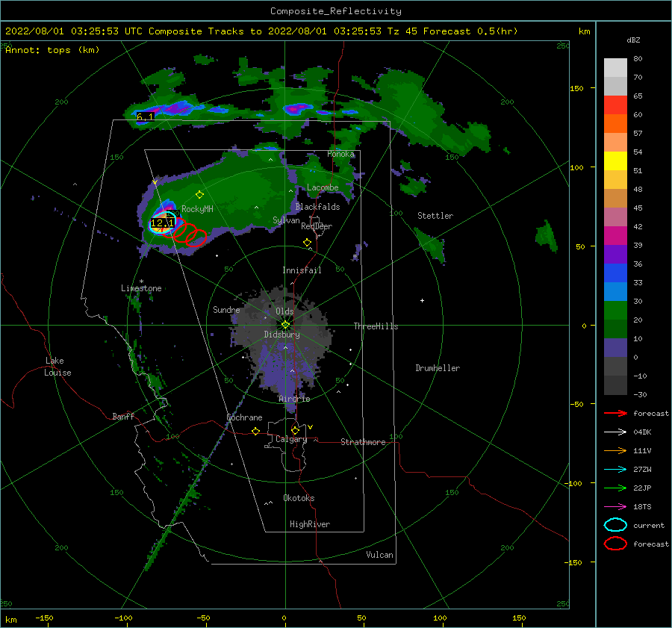Click the Didsbury city label
Viewport: 672px width, 628px height.
point(281,335)
